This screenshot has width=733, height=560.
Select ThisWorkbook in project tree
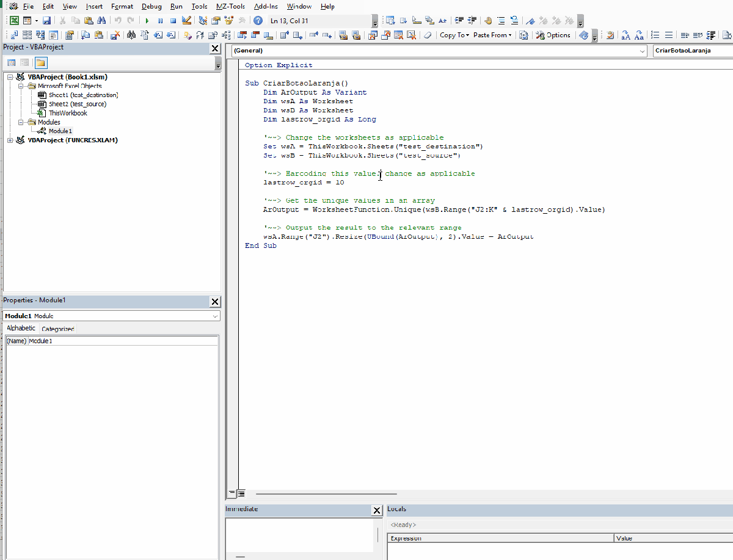pos(68,113)
